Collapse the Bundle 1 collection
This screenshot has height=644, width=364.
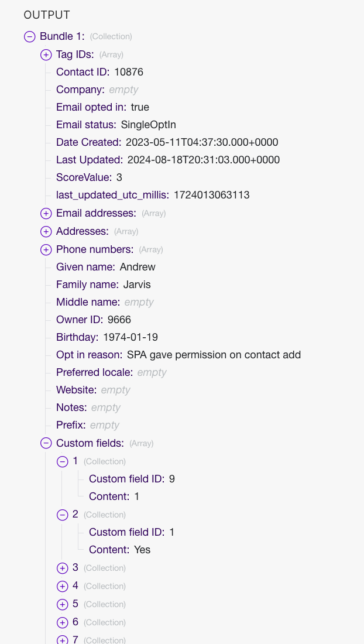[x=29, y=36]
